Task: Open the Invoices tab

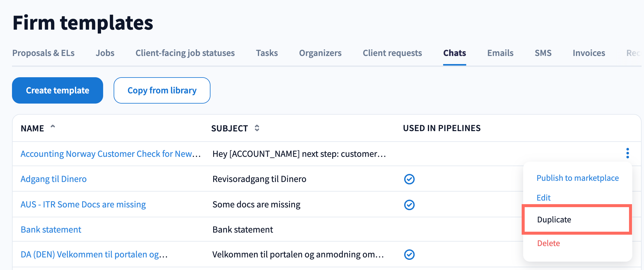Action: (x=589, y=53)
